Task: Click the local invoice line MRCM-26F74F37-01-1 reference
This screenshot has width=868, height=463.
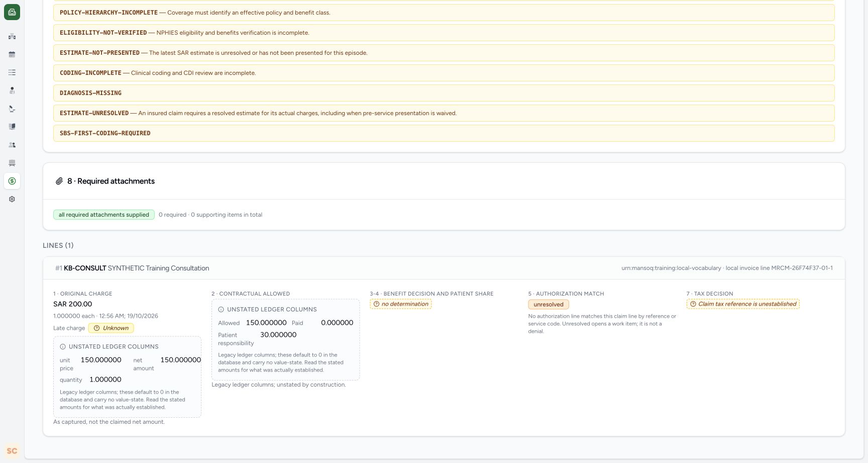Action: (x=779, y=268)
